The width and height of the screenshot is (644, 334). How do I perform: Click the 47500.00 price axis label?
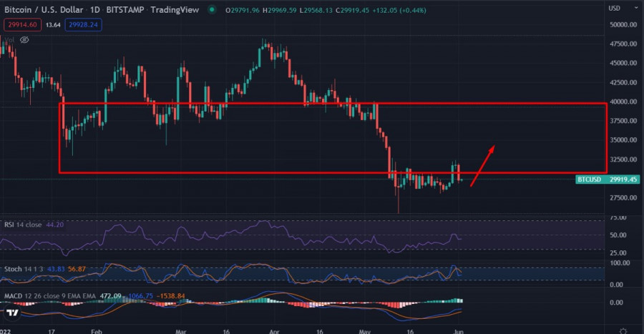[x=623, y=44]
